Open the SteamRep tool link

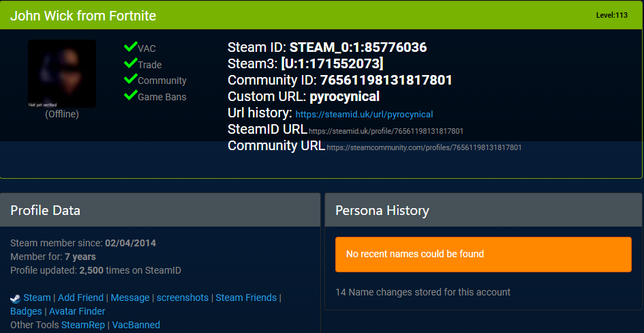83,325
